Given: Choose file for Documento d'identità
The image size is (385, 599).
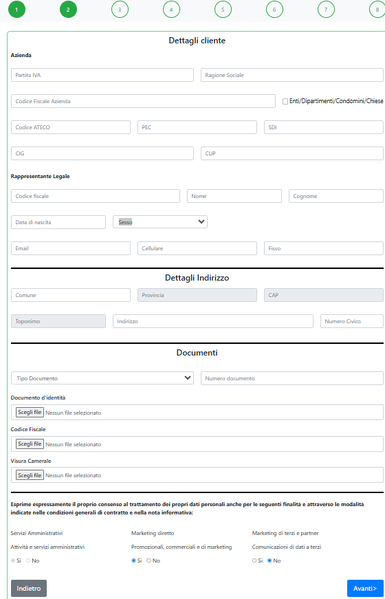Looking at the screenshot, I should pyautogui.click(x=29, y=413).
